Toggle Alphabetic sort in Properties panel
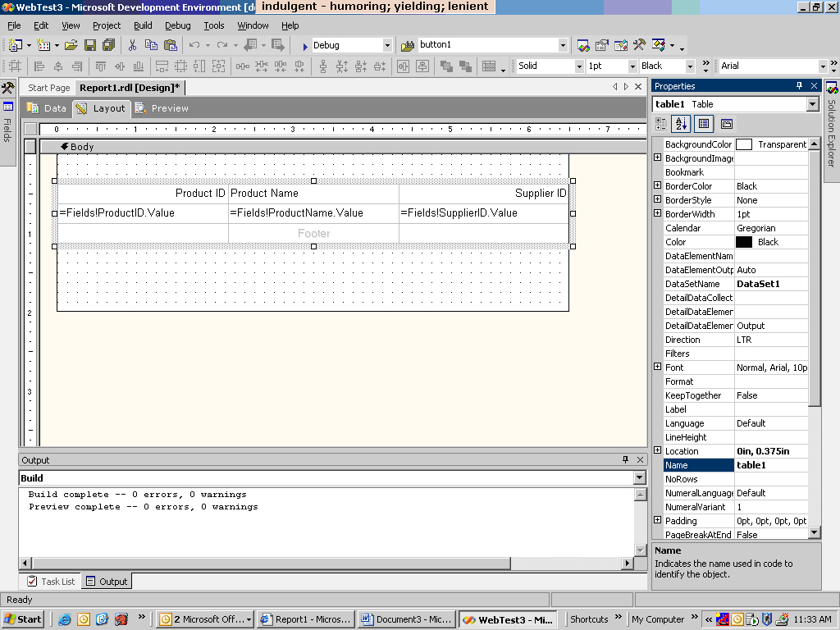 coord(681,125)
